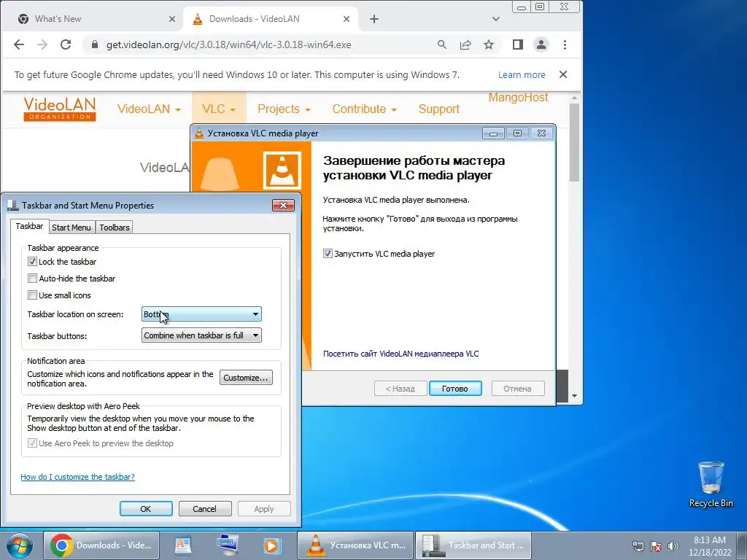The height and width of the screenshot is (560, 747).
Task: Expand the VideoLAN nav dropdown
Action: click(x=149, y=109)
